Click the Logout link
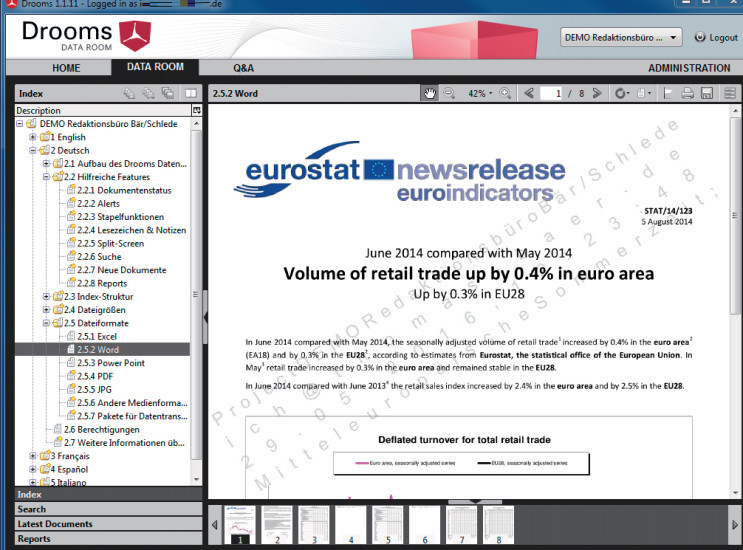Image resolution: width=743 pixels, height=550 pixels. (723, 37)
